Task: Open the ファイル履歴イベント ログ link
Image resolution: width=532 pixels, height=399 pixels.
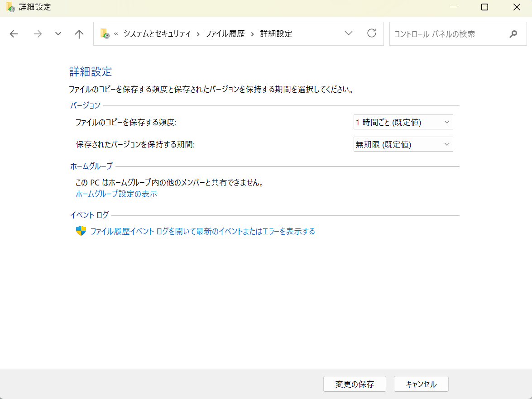Action: (202, 231)
